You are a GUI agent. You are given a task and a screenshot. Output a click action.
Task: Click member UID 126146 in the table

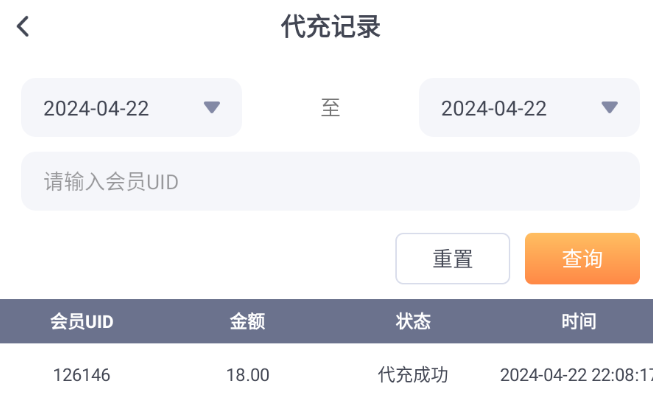point(82,376)
